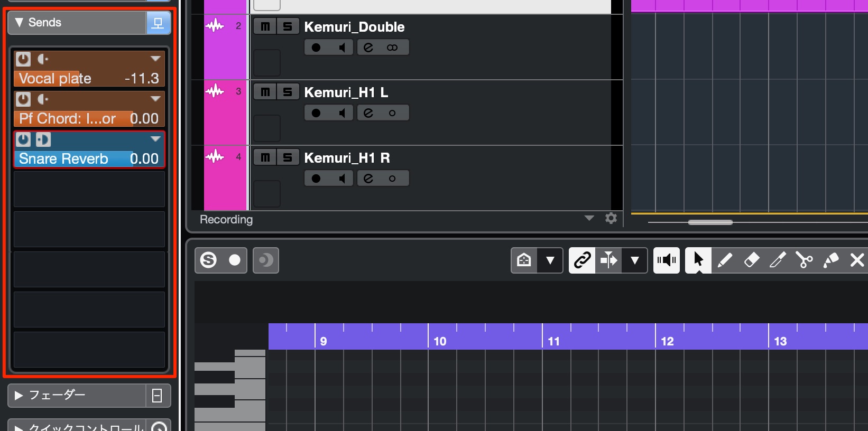This screenshot has height=431, width=868.
Task: Toggle power for Vocal plate send
Action: click(x=23, y=59)
